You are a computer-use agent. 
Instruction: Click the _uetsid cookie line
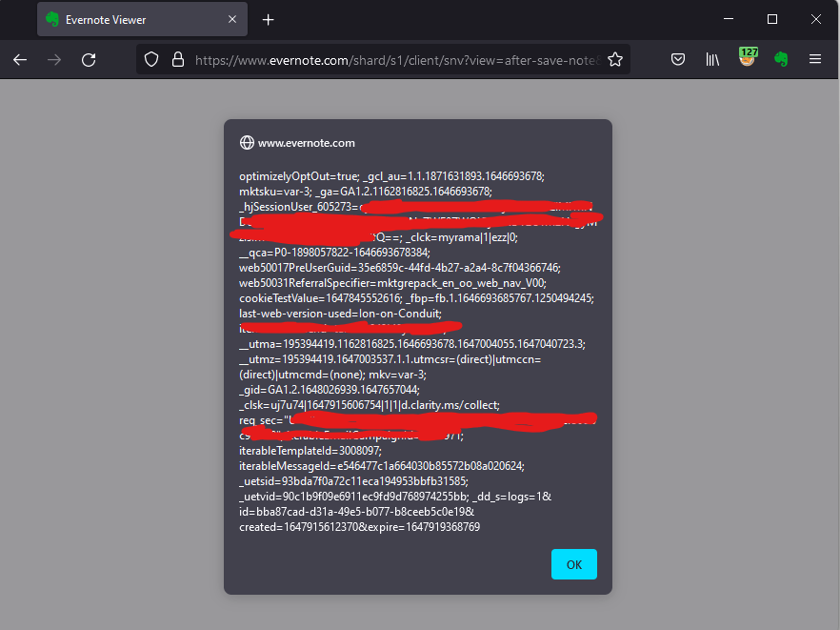click(353, 481)
